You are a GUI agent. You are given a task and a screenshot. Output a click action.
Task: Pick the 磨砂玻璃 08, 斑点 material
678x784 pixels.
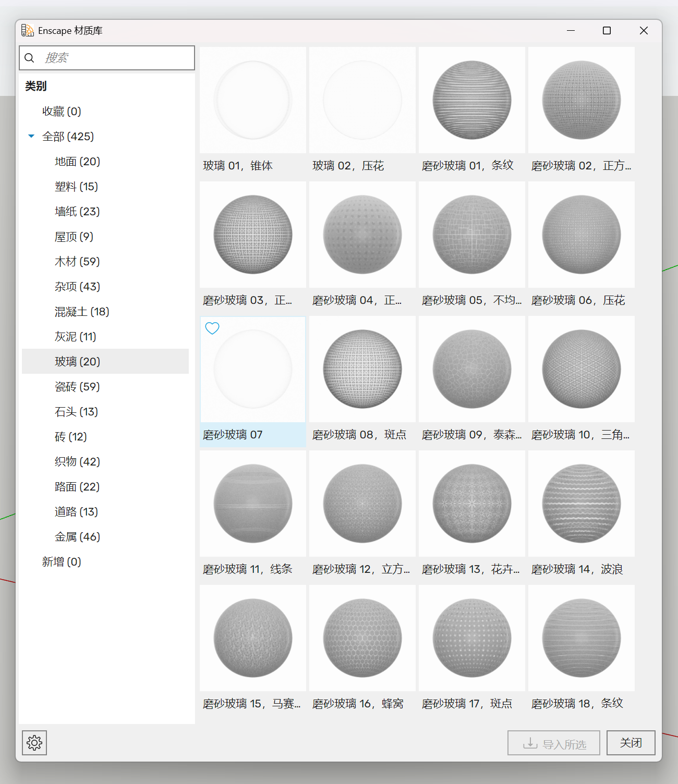(x=362, y=370)
